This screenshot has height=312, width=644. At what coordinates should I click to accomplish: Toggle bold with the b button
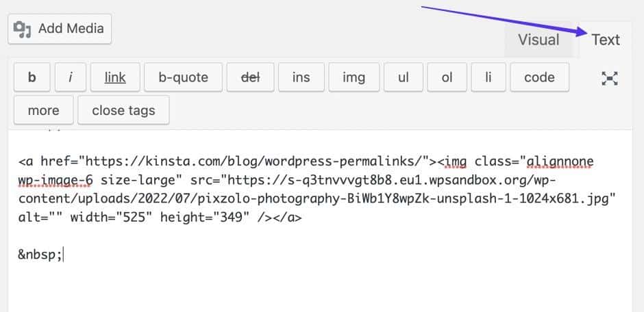32,77
